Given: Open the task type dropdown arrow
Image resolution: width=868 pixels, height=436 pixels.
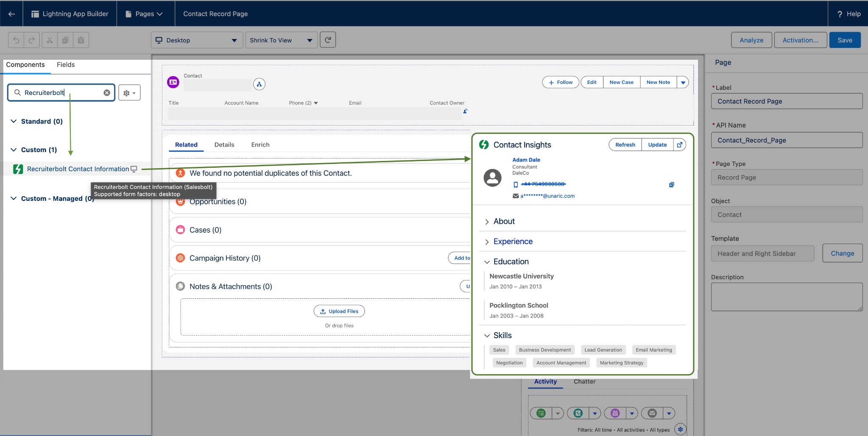Looking at the screenshot, I should [x=558, y=413].
